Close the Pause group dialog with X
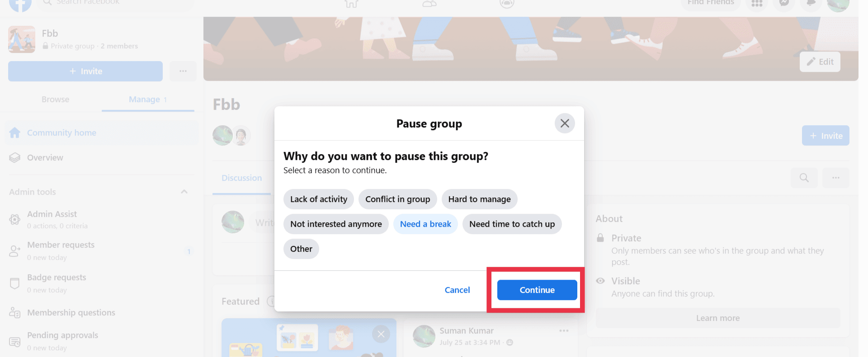 (565, 123)
